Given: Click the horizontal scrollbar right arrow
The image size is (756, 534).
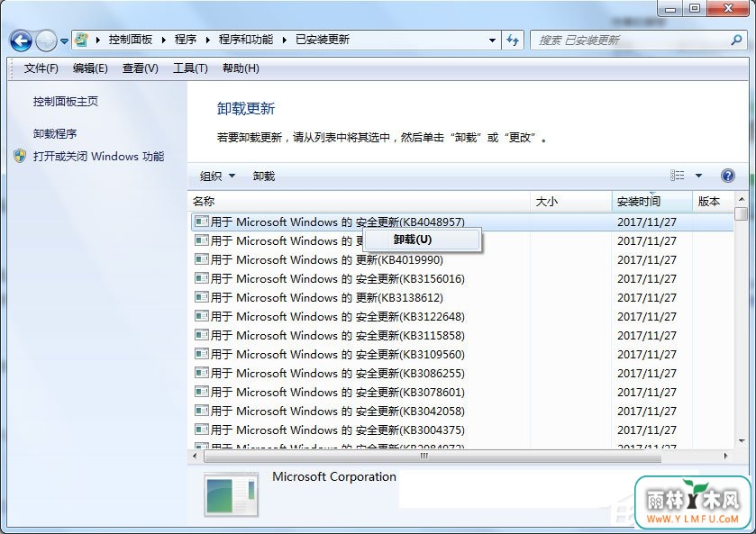Looking at the screenshot, I should point(726,456).
